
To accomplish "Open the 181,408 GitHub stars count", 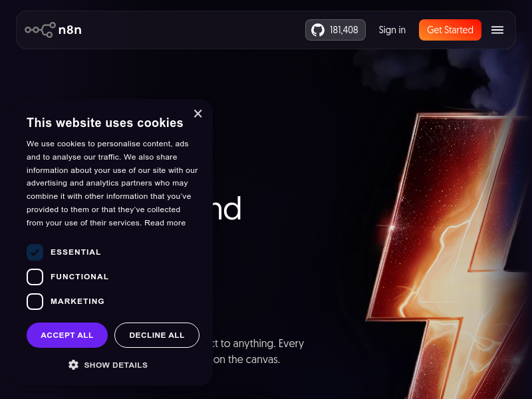I will [344, 30].
